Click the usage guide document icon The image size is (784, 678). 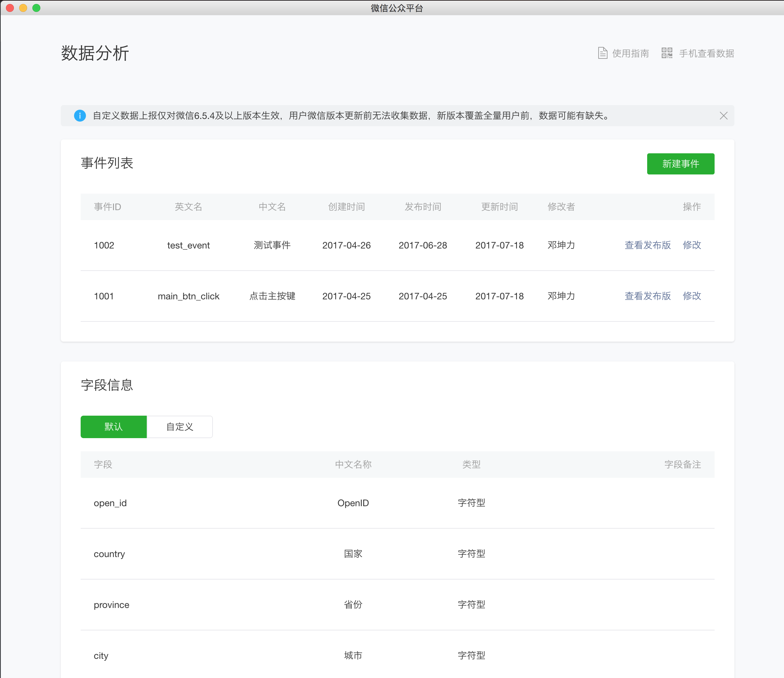[x=603, y=53]
